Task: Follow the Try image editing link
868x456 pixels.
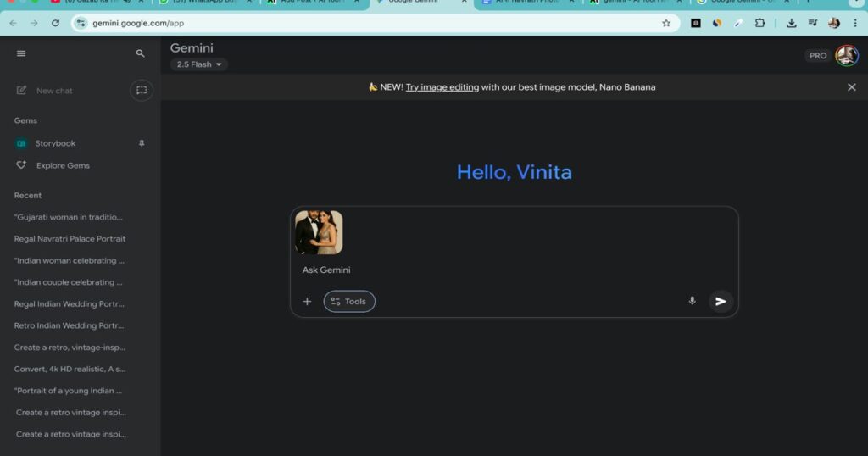Action: [442, 87]
